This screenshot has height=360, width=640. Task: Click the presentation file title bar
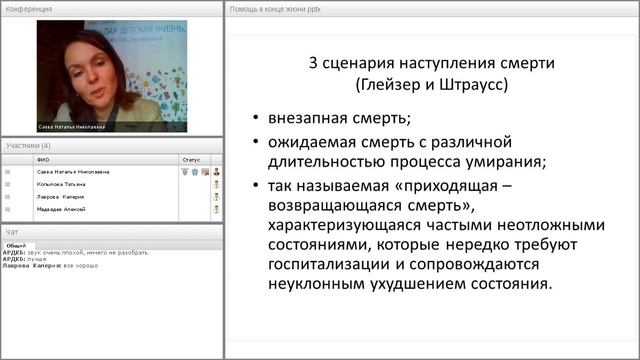pyautogui.click(x=432, y=9)
